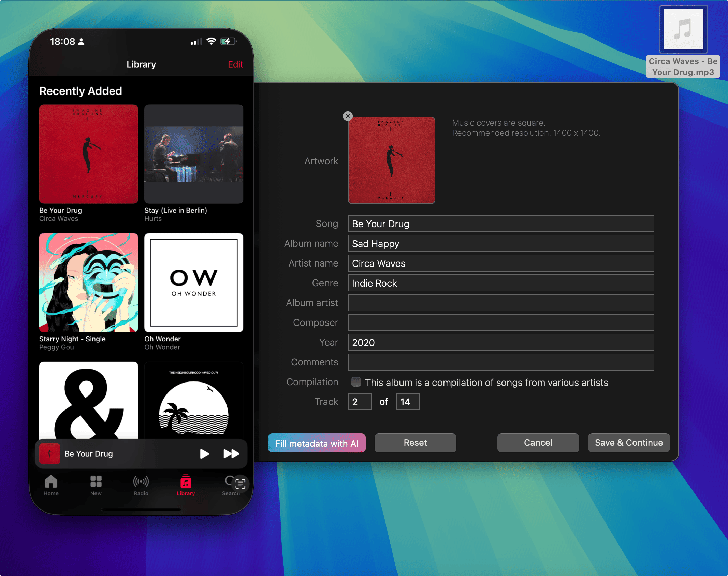The width and height of the screenshot is (728, 576).
Task: Open the Be Your Drug album on phone
Action: click(x=89, y=154)
